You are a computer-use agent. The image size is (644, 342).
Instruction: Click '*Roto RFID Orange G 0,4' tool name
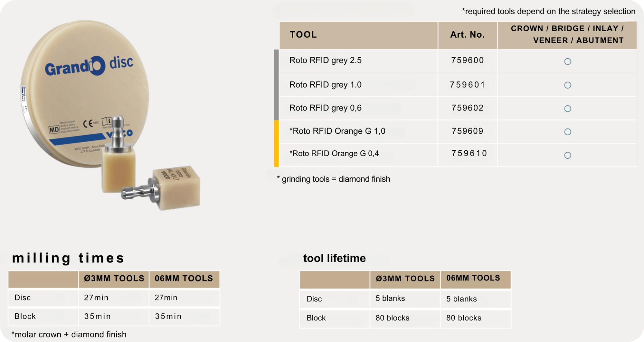334,153
